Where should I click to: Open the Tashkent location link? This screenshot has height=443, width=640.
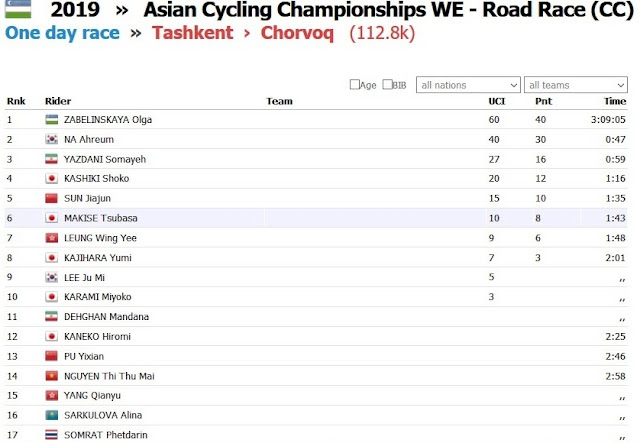click(x=191, y=34)
